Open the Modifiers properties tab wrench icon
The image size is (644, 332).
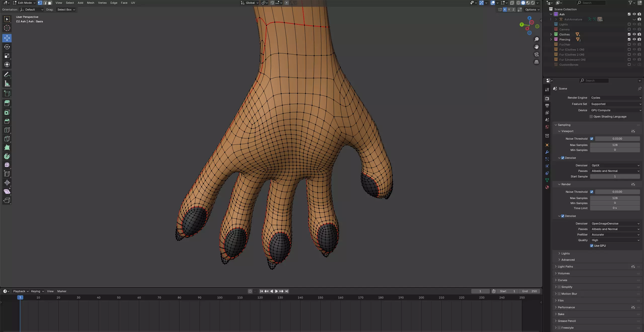point(547,152)
